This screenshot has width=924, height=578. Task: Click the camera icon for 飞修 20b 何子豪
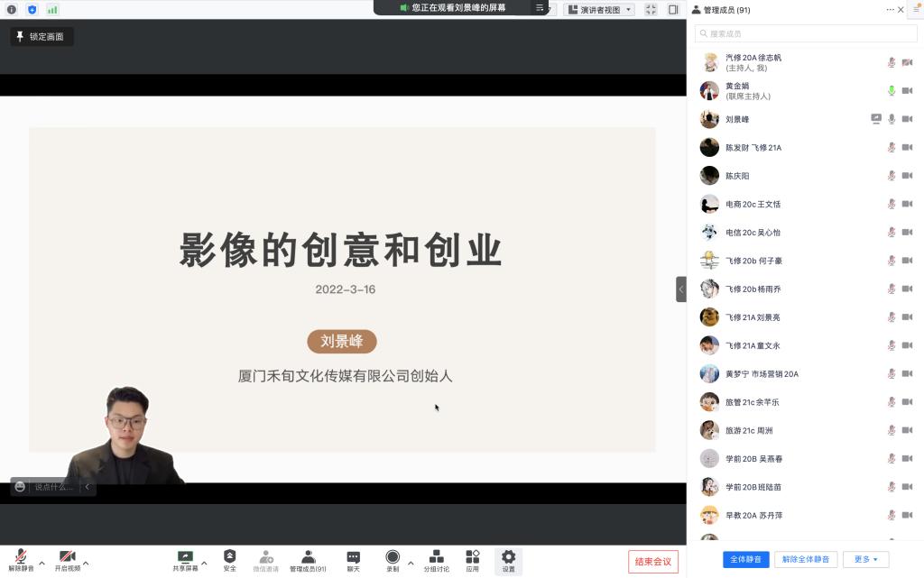coord(907,261)
